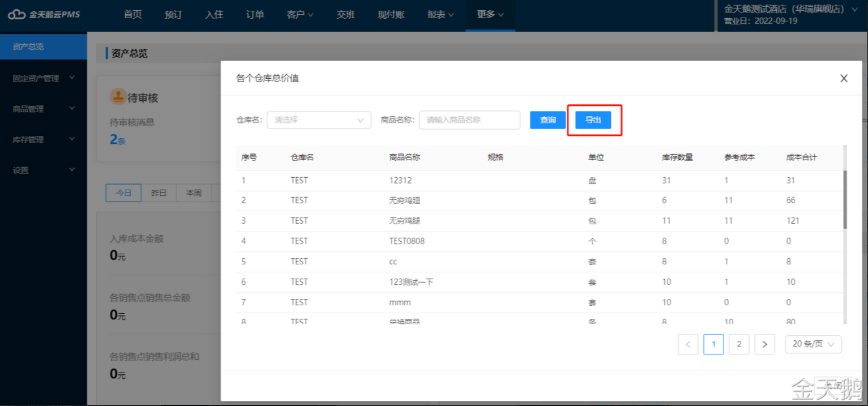
Task: Click the 仓库名 column header
Action: [x=302, y=157]
